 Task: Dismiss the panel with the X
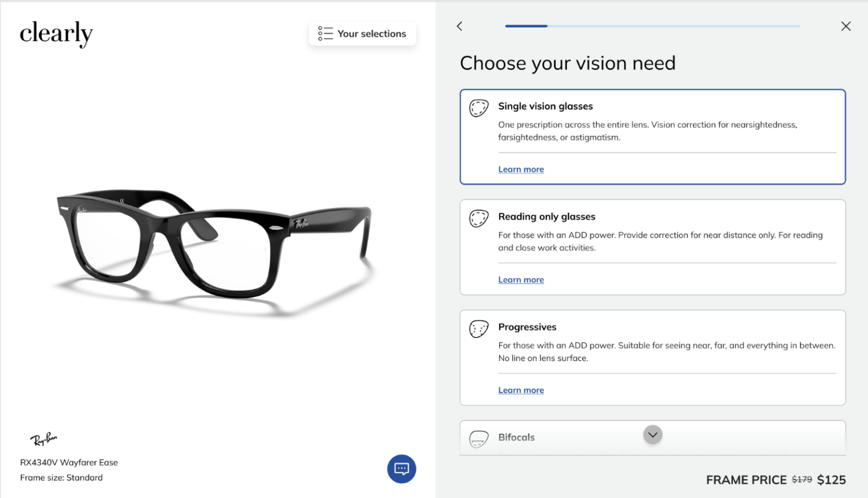click(x=845, y=26)
